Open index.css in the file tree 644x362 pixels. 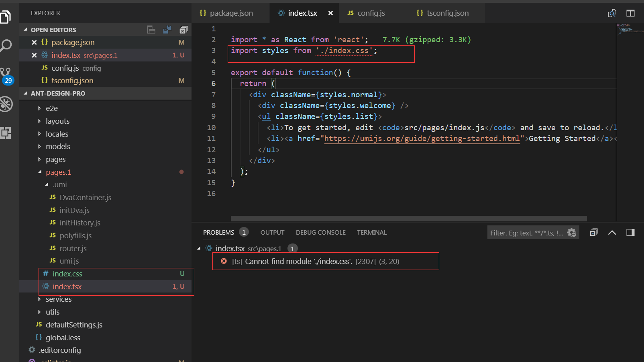(67, 274)
